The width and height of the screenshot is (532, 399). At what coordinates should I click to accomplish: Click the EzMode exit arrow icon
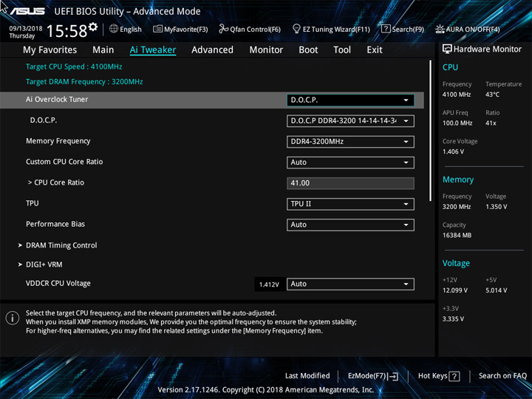393,376
